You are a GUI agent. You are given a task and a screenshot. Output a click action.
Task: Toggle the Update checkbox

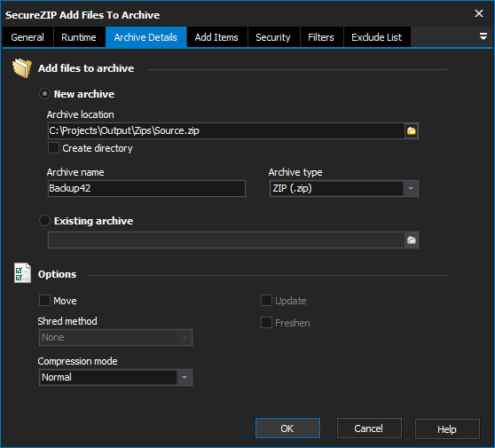[266, 300]
